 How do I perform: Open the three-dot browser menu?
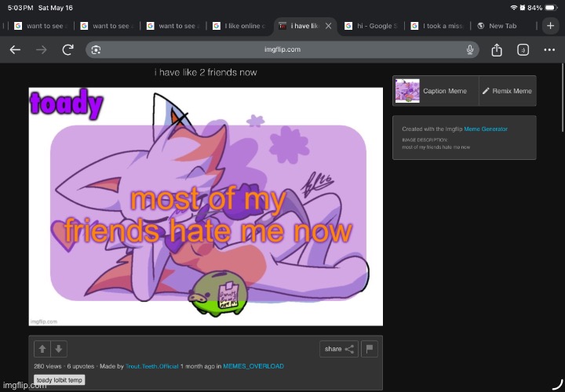pyautogui.click(x=549, y=49)
